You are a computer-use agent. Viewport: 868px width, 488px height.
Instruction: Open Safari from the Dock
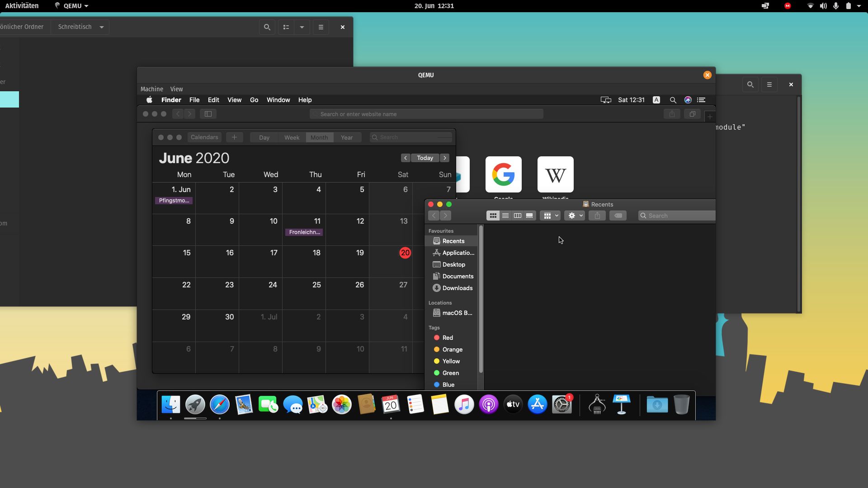coord(220,404)
